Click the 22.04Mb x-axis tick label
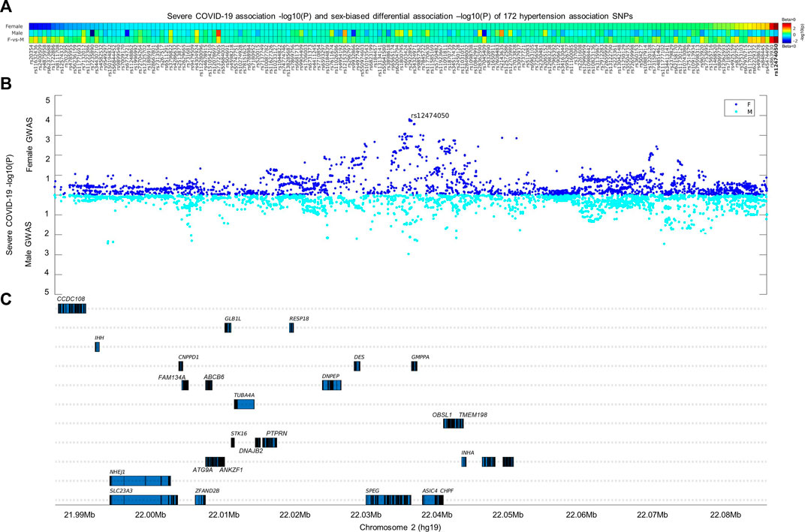The width and height of the screenshot is (805, 532). (436, 515)
